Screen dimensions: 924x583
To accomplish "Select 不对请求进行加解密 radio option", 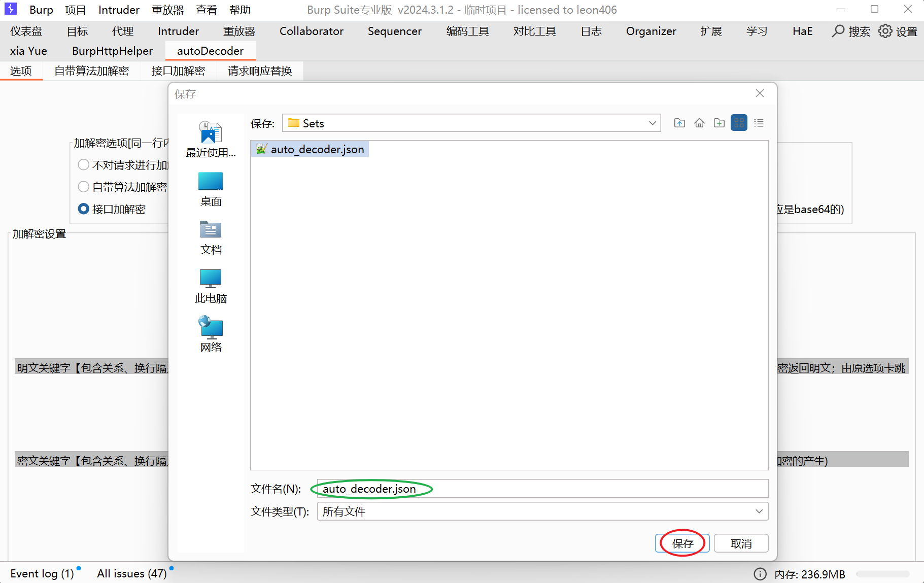I will coord(84,165).
